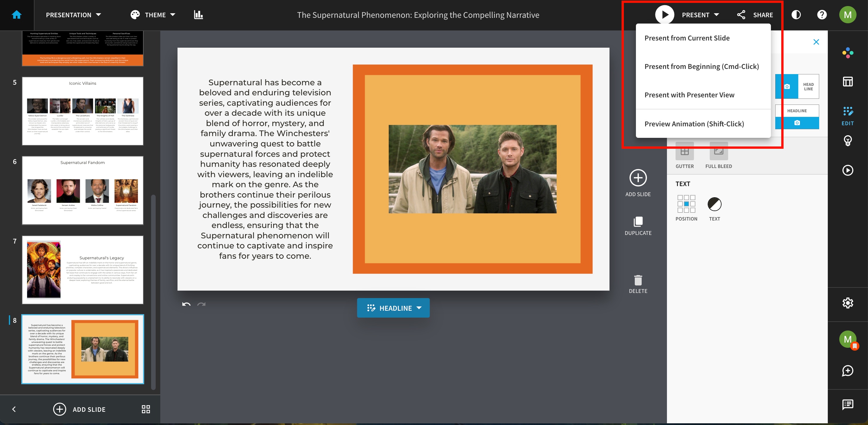
Task: Go to the home dashboard icon
Action: [x=16, y=15]
